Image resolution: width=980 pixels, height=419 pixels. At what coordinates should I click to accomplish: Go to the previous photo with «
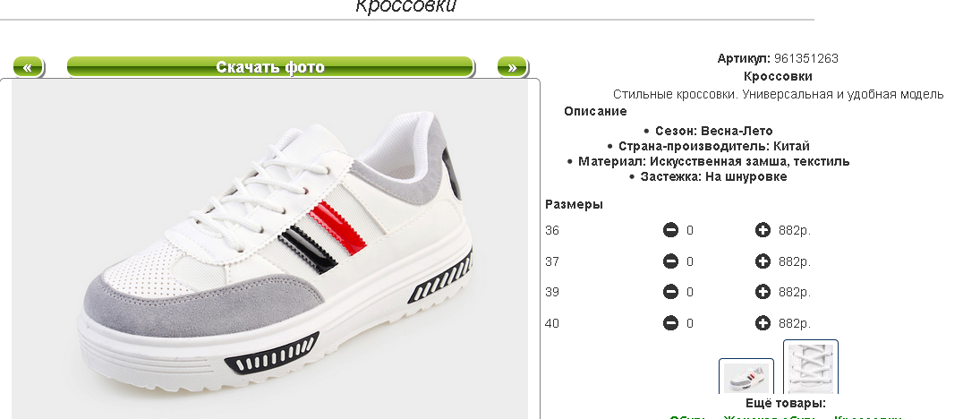[28, 67]
